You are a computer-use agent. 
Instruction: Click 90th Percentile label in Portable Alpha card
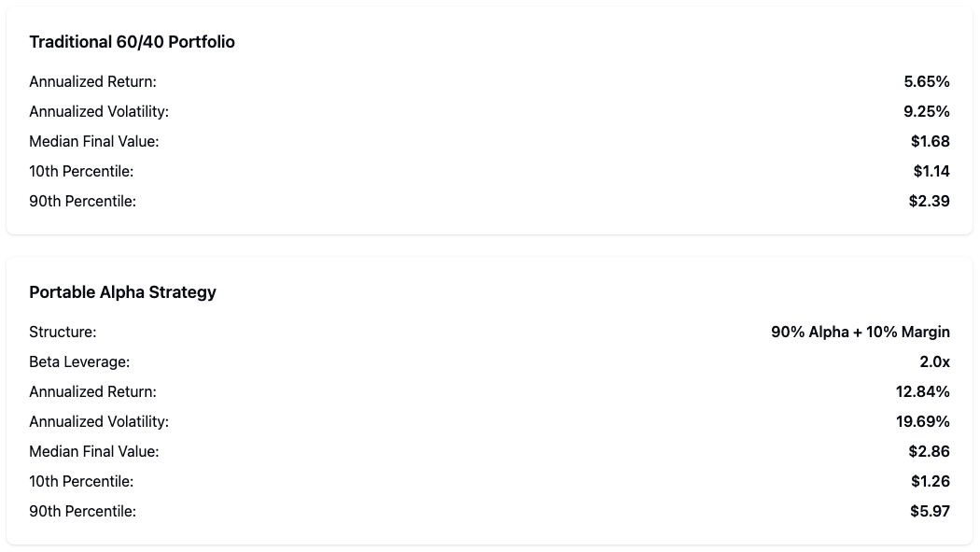click(82, 511)
